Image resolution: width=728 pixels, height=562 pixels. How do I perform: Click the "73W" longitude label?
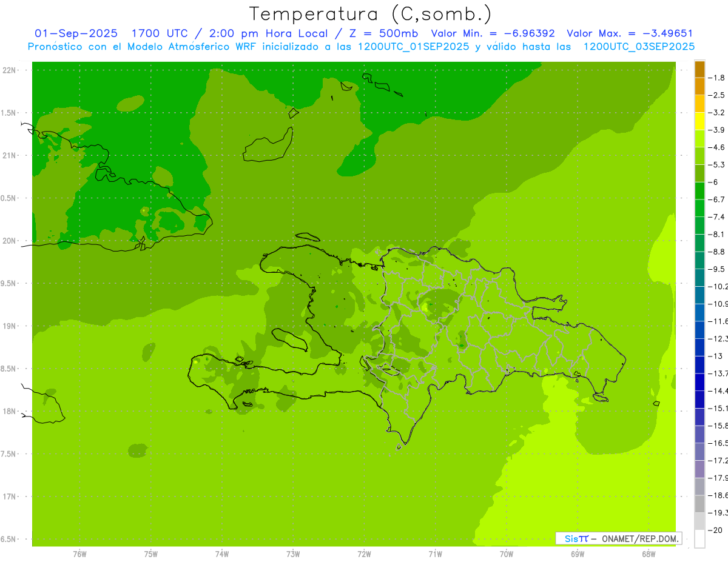coord(293,554)
